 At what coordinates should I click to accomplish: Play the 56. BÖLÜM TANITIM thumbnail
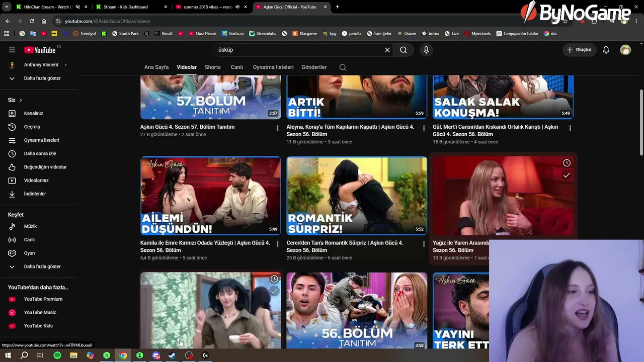[x=357, y=311]
